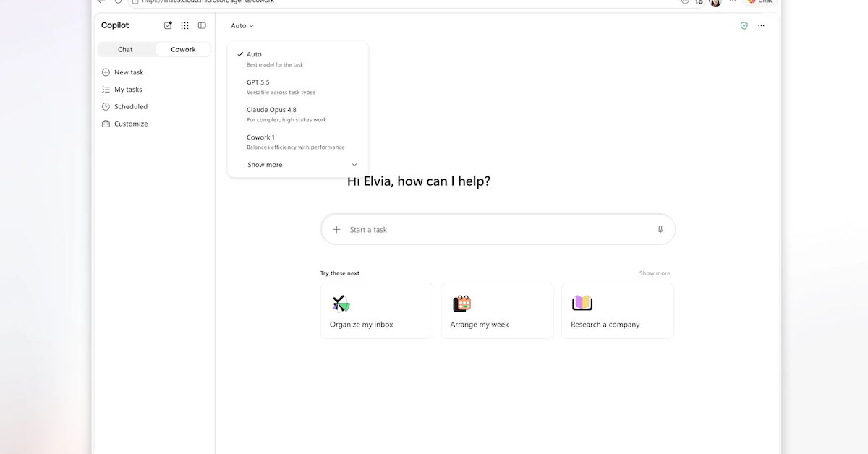This screenshot has height=454, width=868.
Task: Collapse the sidebar panel icon
Action: click(x=202, y=25)
